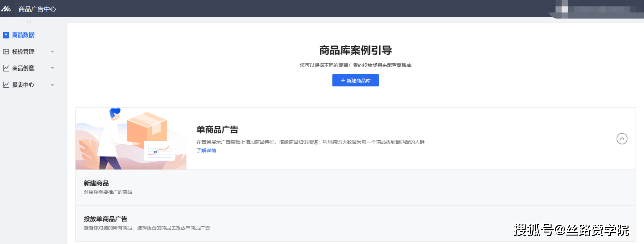The image size is (644, 244).
Task: Open the 了解详情 link
Action: [206, 151]
